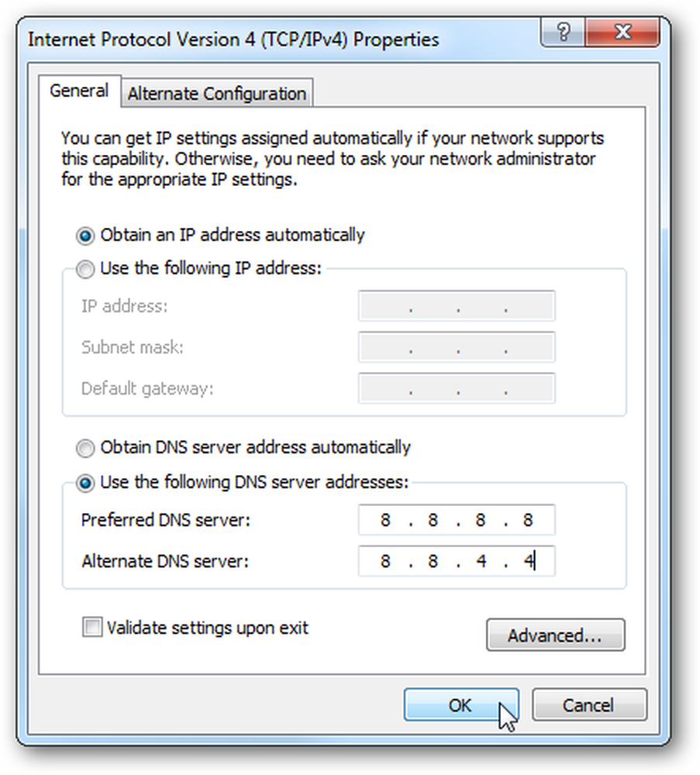
Task: Open the Advanced settings button
Action: (555, 635)
